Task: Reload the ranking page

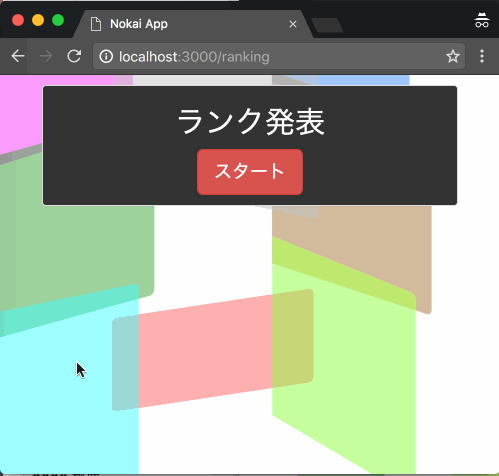Action: tap(74, 56)
